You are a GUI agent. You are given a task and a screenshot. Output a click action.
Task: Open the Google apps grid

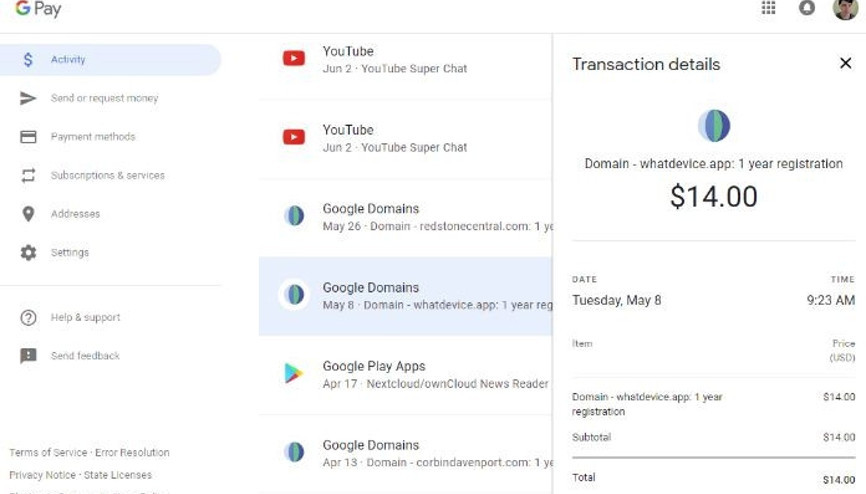click(x=768, y=8)
